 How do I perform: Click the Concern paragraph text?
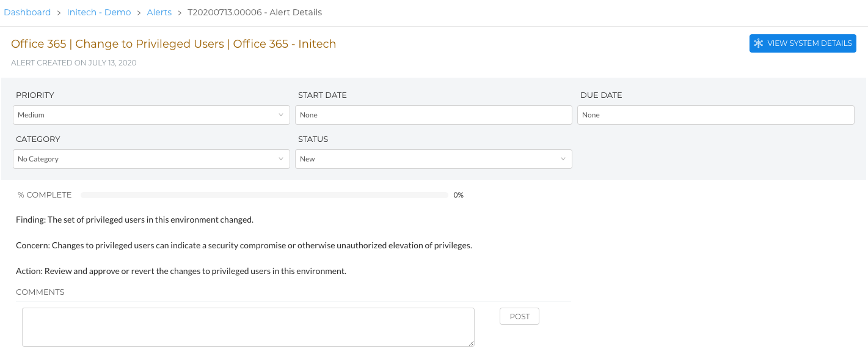(x=244, y=245)
